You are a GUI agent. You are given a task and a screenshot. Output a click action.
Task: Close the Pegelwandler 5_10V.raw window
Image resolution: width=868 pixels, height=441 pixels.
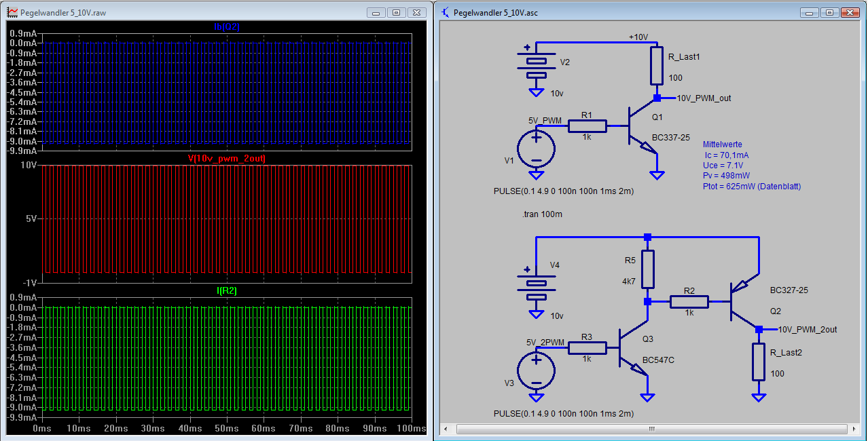(418, 12)
